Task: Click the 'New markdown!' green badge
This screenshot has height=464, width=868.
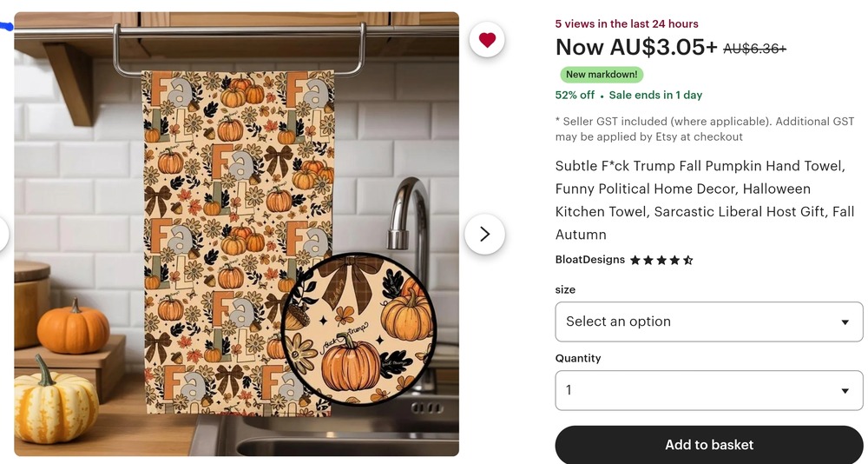Action: click(x=602, y=75)
